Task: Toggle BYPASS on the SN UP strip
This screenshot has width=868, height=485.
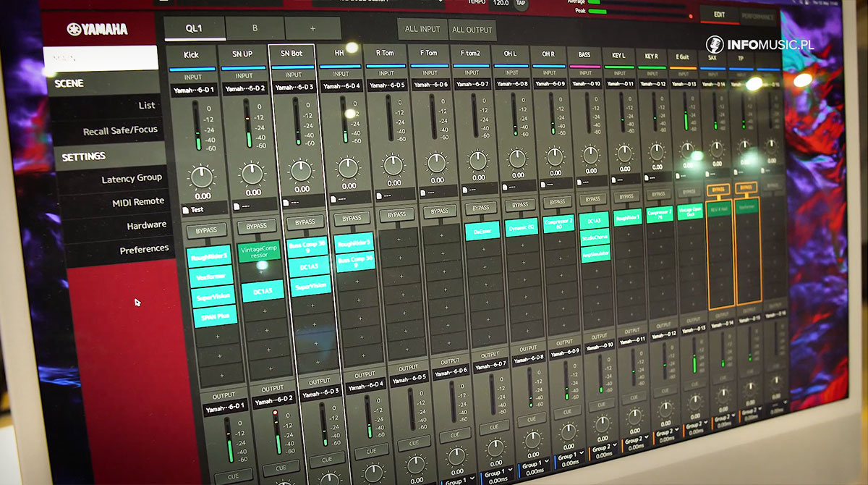Action: pos(256,226)
